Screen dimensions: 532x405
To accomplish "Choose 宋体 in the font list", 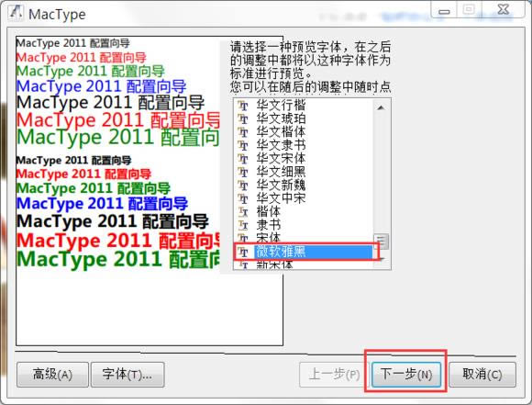I will click(x=269, y=238).
